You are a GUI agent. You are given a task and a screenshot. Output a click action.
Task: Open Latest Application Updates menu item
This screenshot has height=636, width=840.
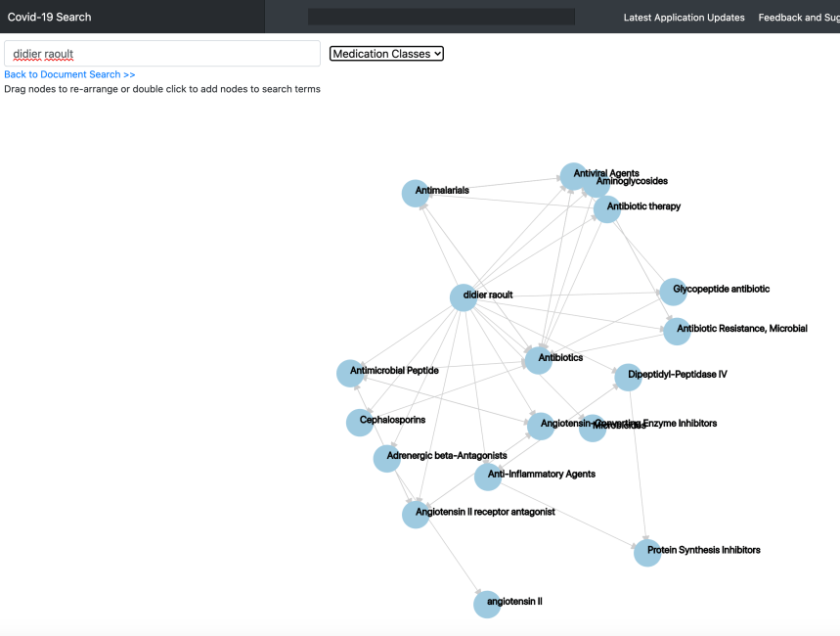tap(684, 18)
